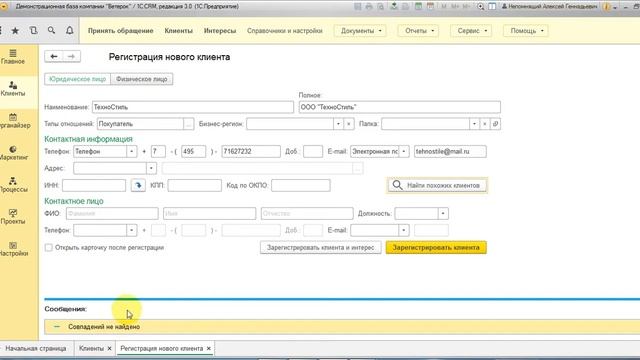Click the Код по ОКПО field
The image size is (640, 360).
[300, 185]
